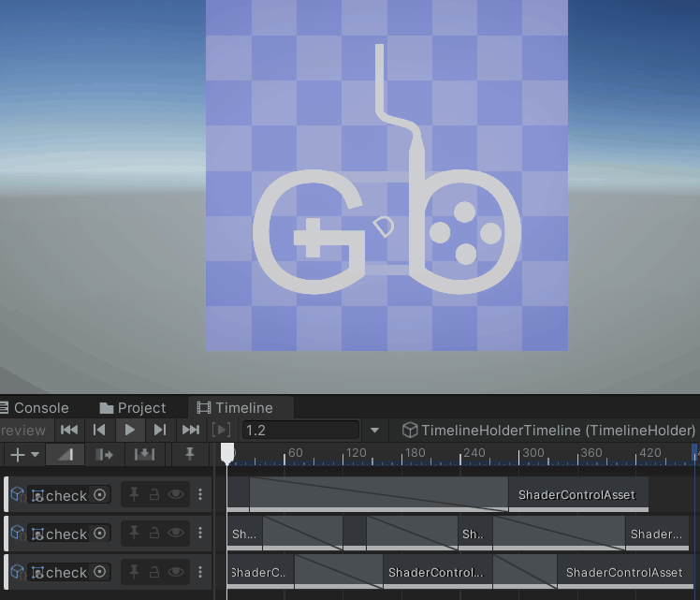Lock the middle track
The height and width of the screenshot is (600, 700).
click(154, 533)
